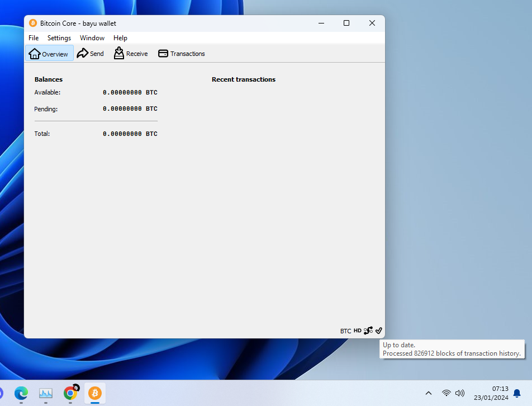532x406 pixels.
Task: Open the Settings menu
Action: (x=59, y=37)
